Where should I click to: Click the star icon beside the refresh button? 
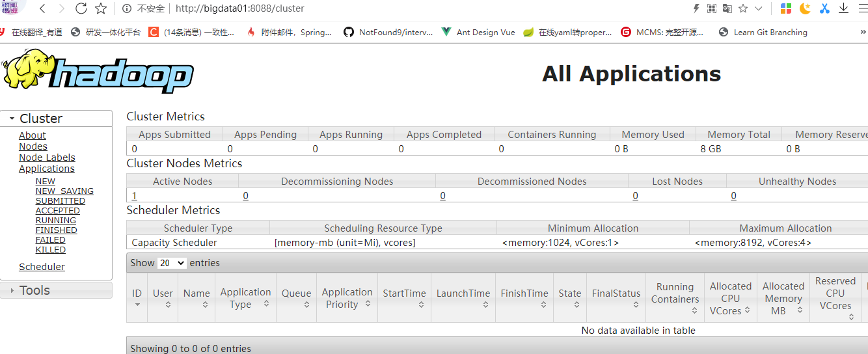(x=101, y=8)
